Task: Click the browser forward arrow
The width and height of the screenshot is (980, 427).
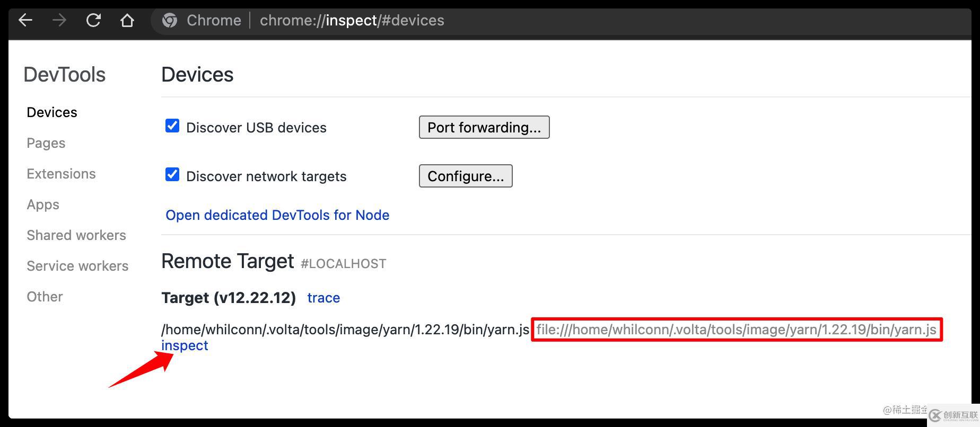Action: [x=59, y=21]
